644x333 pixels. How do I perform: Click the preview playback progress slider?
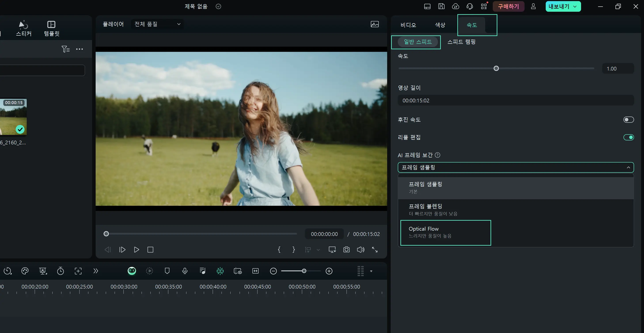[x=200, y=233]
